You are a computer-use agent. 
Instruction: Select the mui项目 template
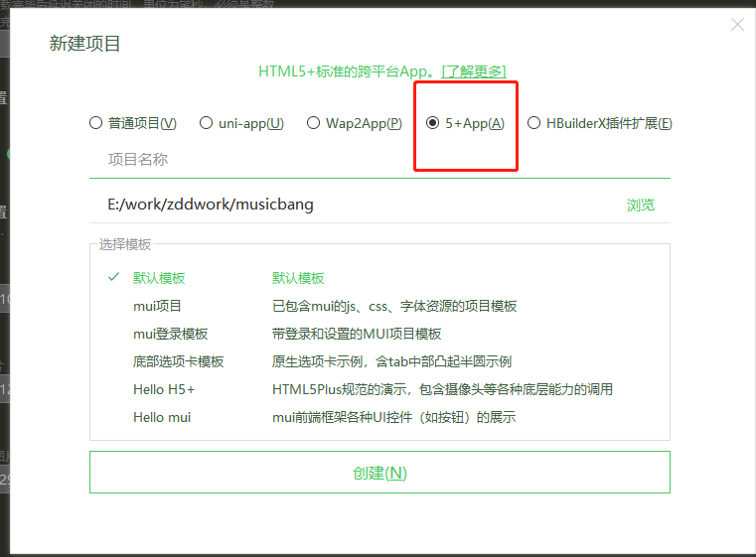(157, 306)
